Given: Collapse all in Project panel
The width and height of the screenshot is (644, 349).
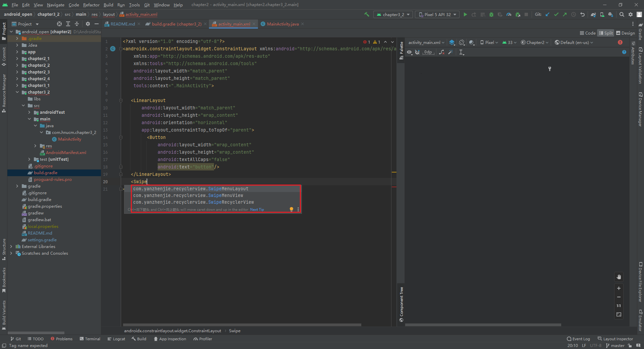Looking at the screenshot, I should (x=77, y=24).
